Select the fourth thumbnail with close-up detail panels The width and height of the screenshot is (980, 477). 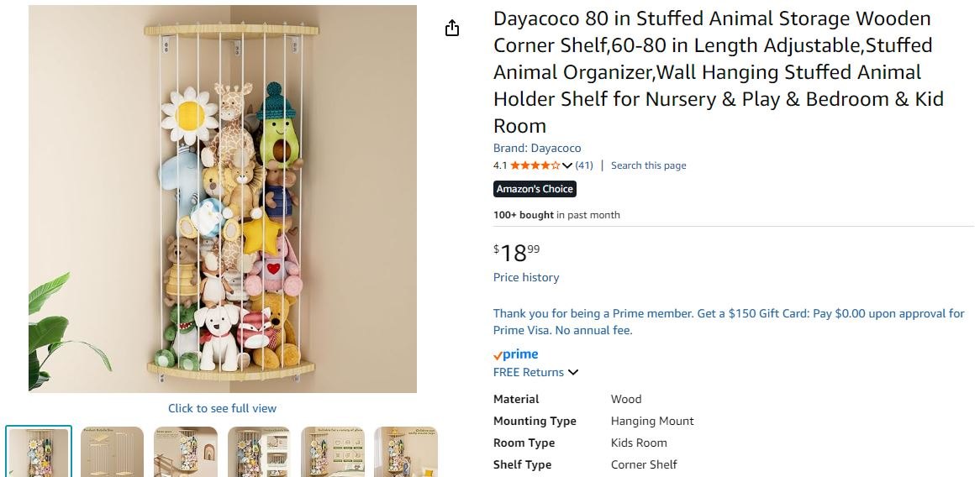(259, 452)
